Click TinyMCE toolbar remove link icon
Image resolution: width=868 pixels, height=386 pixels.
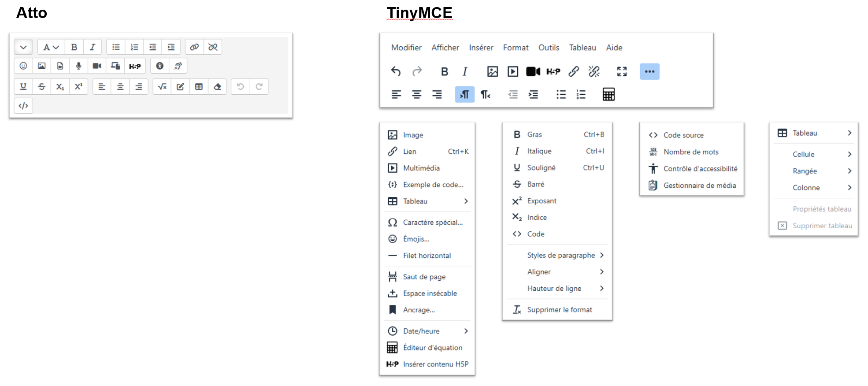tap(594, 71)
